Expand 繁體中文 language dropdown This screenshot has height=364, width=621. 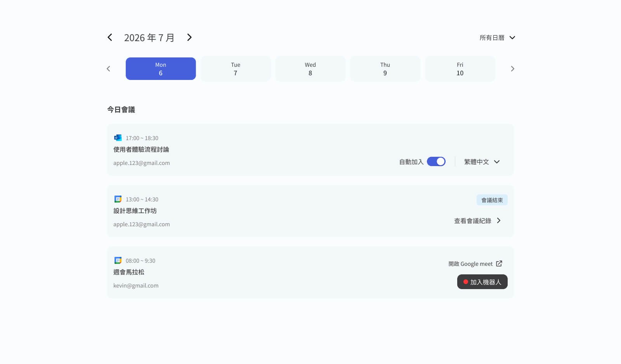click(x=482, y=162)
